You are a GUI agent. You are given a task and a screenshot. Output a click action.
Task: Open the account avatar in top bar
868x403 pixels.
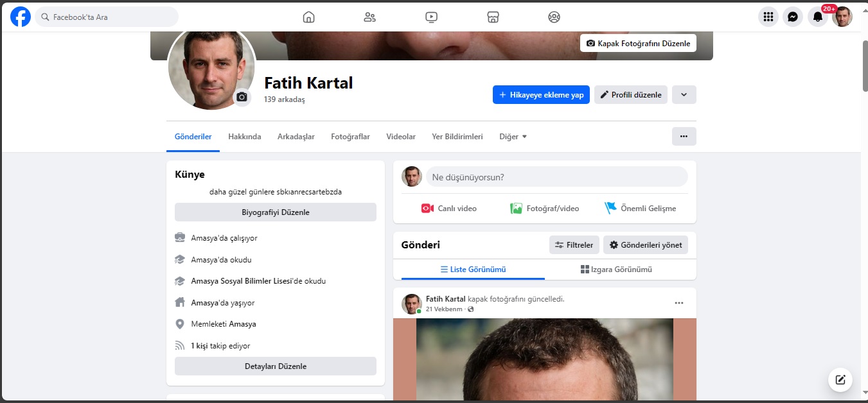pos(842,17)
